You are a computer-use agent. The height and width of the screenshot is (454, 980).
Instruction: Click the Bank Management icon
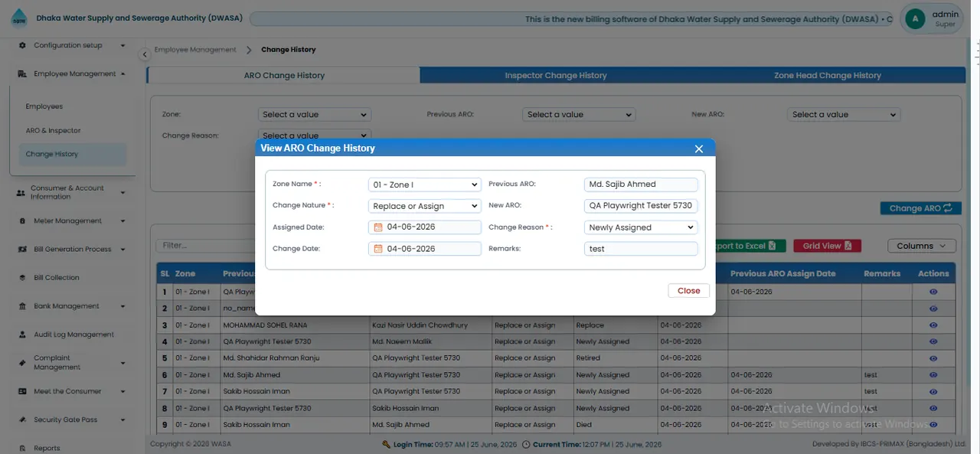[x=22, y=306]
